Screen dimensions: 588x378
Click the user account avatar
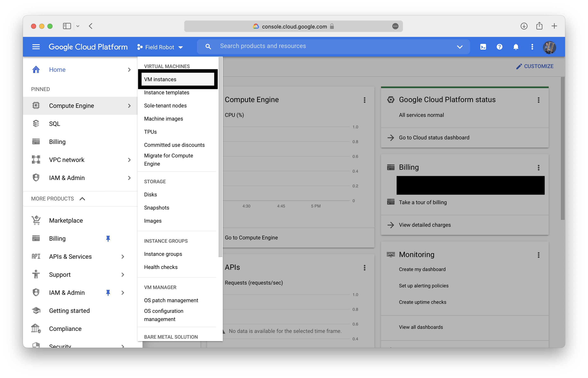pyautogui.click(x=549, y=47)
